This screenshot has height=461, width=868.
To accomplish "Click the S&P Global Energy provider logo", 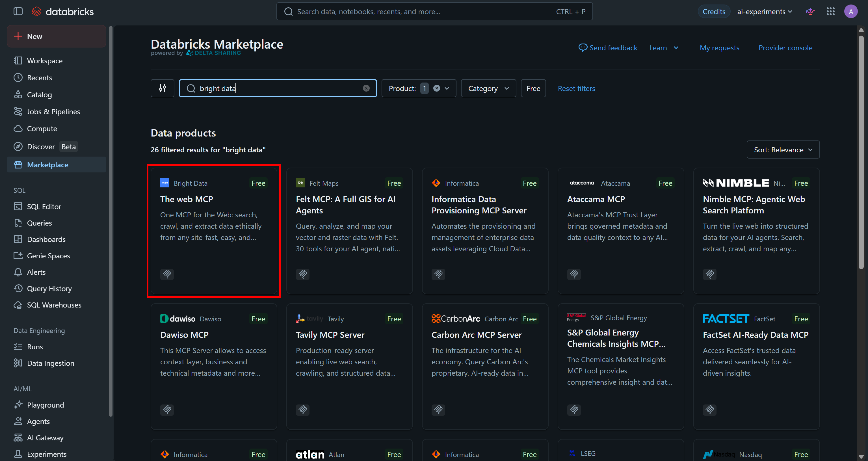I will pyautogui.click(x=577, y=318).
